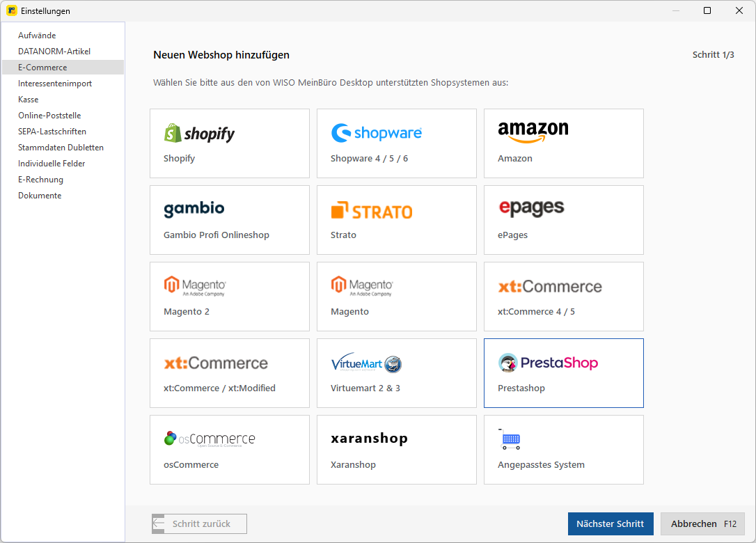The height and width of the screenshot is (543, 756).
Task: Select E-Commerce in the sidebar
Action: (x=63, y=67)
